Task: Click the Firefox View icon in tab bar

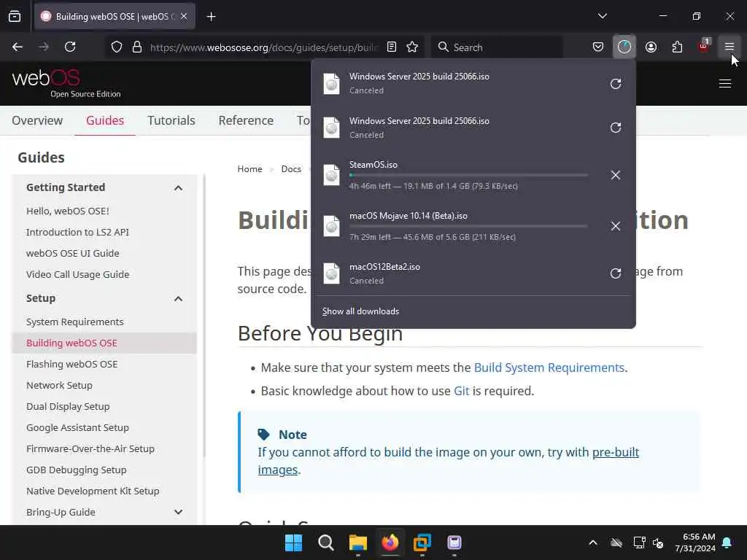Action: [x=15, y=17]
